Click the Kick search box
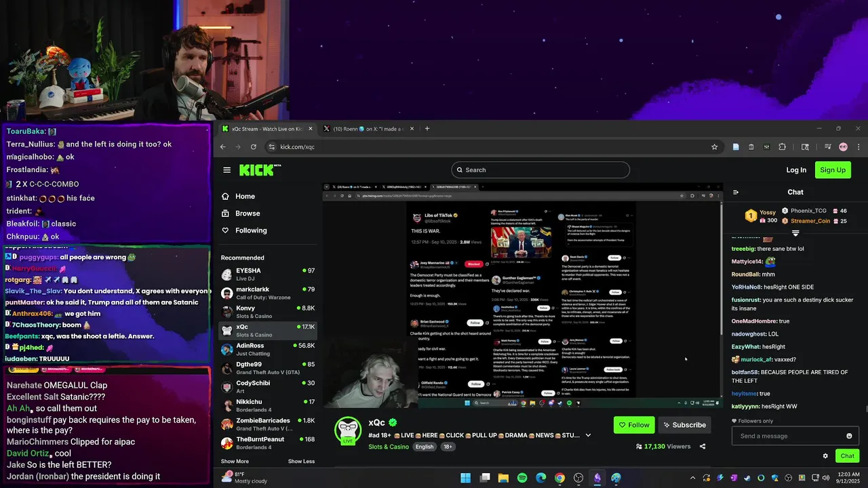This screenshot has height=488, width=868. 540,170
